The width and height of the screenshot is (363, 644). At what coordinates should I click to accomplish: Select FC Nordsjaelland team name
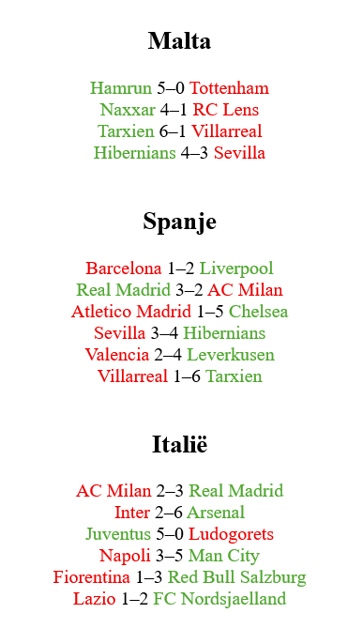tap(219, 599)
